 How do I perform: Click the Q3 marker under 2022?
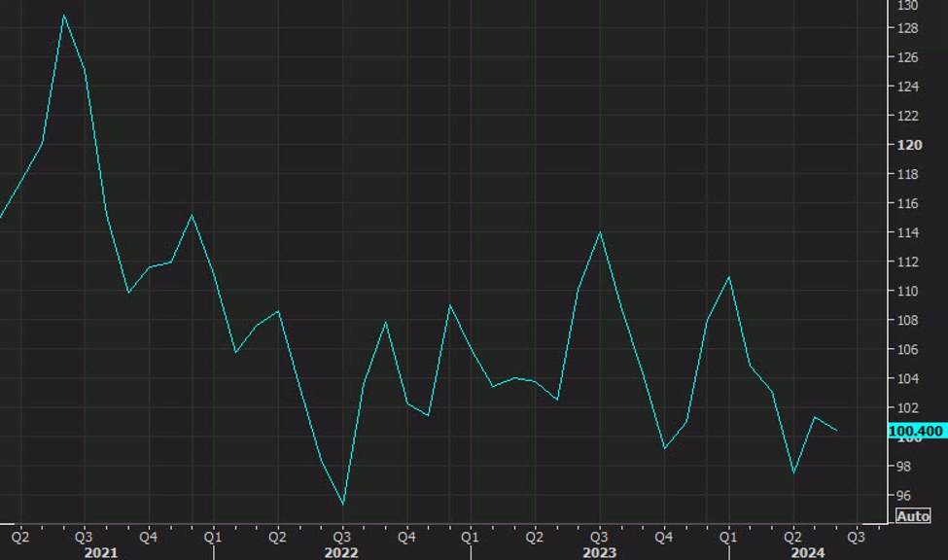tap(340, 536)
